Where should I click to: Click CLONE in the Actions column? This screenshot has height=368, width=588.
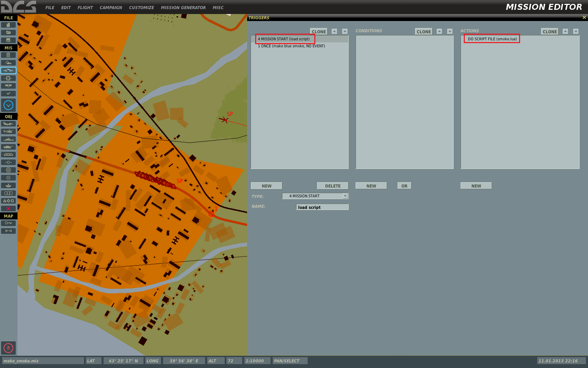pyautogui.click(x=550, y=32)
